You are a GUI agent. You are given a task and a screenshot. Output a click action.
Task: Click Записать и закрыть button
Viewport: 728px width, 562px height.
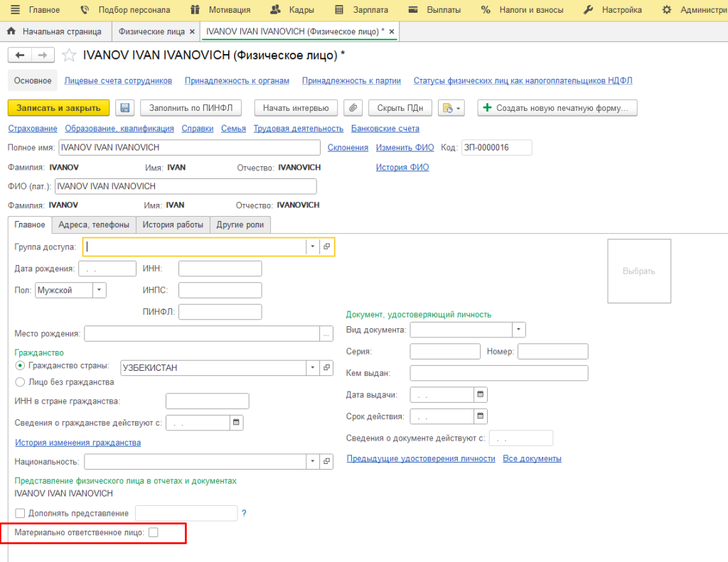[x=58, y=108]
